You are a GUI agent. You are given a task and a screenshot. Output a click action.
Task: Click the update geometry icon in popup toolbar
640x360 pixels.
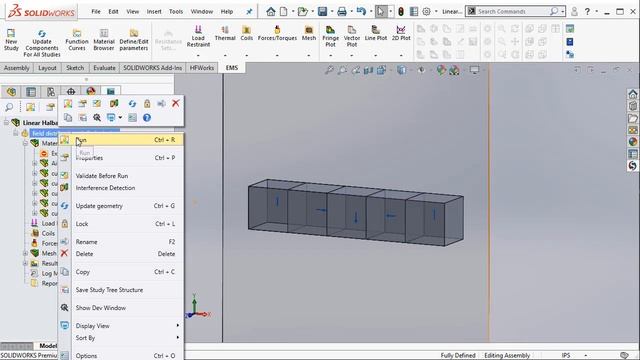click(132, 104)
